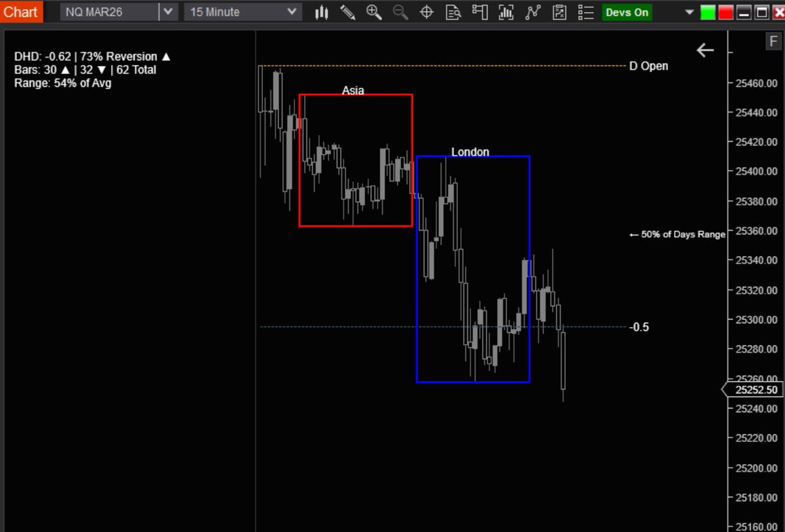The width and height of the screenshot is (785, 532).
Task: Click the F button above price axis
Action: click(x=773, y=42)
